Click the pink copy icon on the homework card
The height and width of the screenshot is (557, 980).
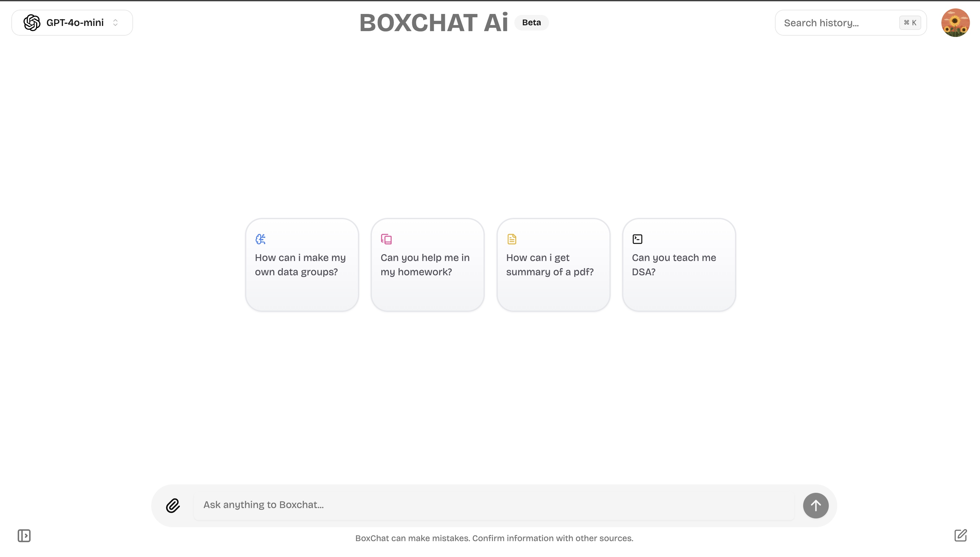[x=386, y=239]
